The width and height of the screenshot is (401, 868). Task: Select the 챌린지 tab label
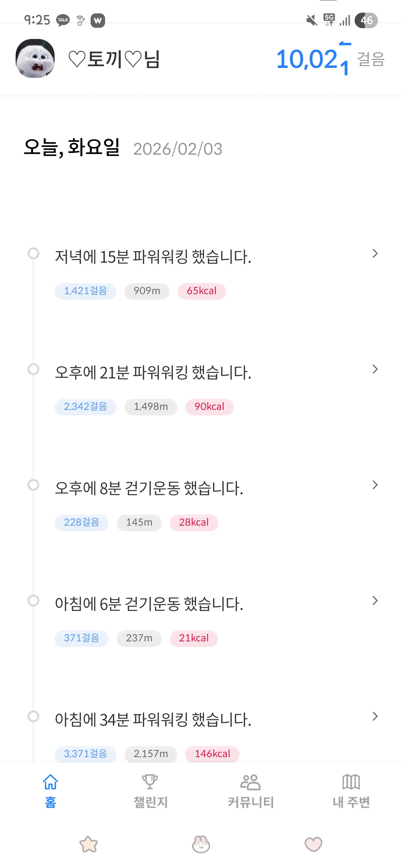point(150,802)
